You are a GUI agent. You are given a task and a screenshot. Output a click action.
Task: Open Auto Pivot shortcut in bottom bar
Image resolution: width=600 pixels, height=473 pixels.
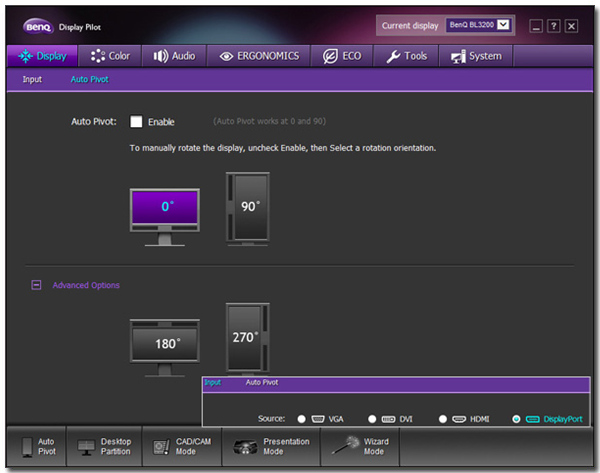click(x=39, y=446)
